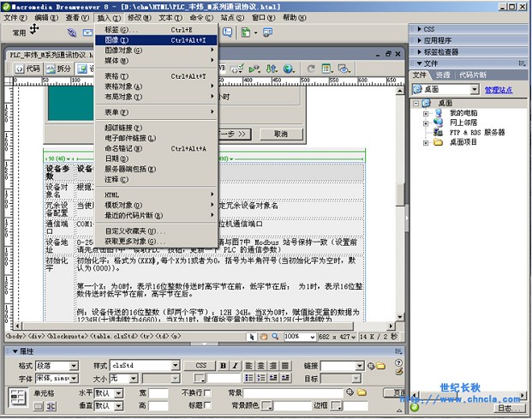Click in the cell width (宽) field
532x419 pixels.
(x=158, y=393)
